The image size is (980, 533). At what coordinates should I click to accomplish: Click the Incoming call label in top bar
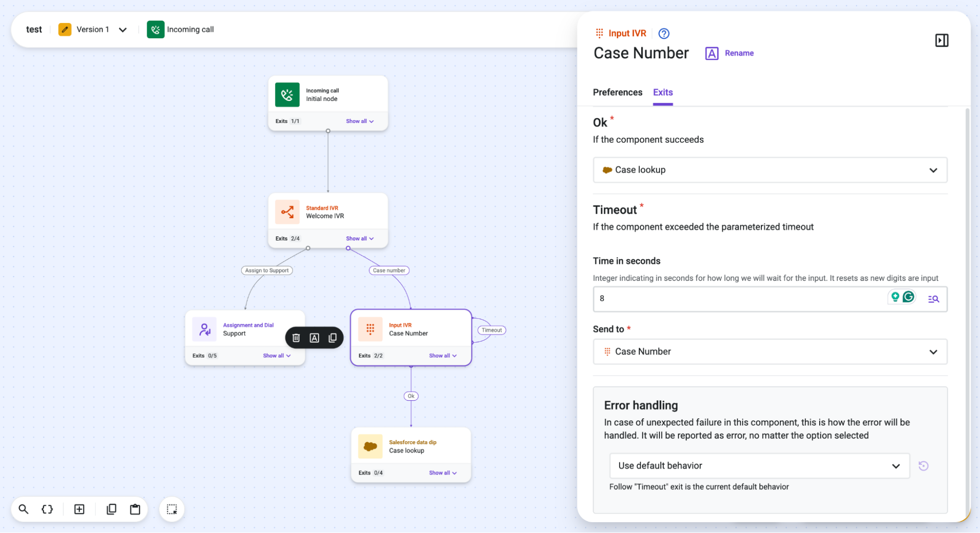click(x=190, y=29)
